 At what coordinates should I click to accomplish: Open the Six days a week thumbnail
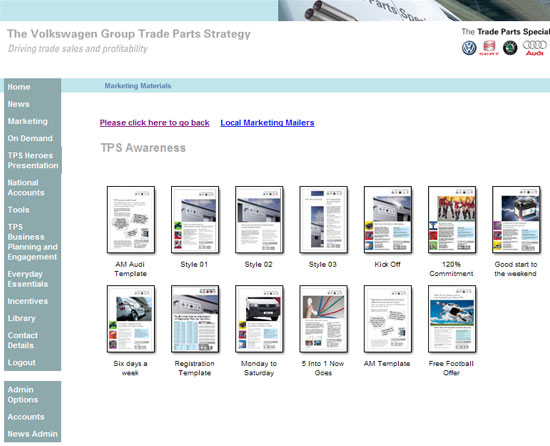pyautogui.click(x=131, y=319)
